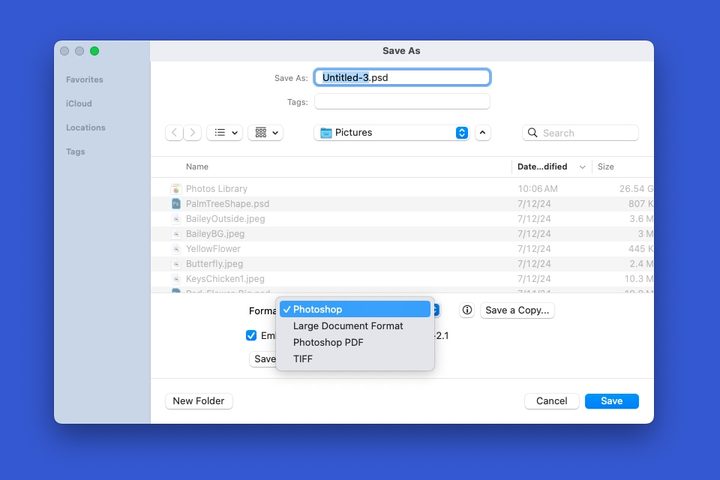
Task: Sort by Date Modified column header
Action: tap(542, 167)
